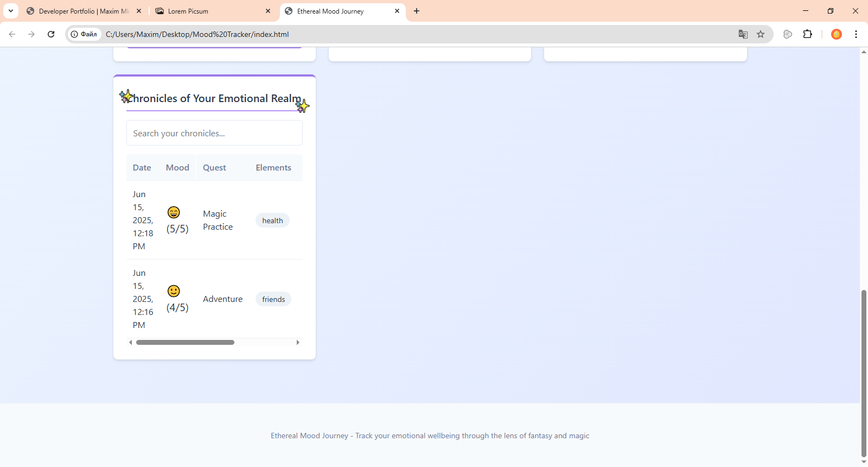Viewport: 868px width, 467px height.
Task: Switch to the Lorem Picsum tab
Action: 213,11
